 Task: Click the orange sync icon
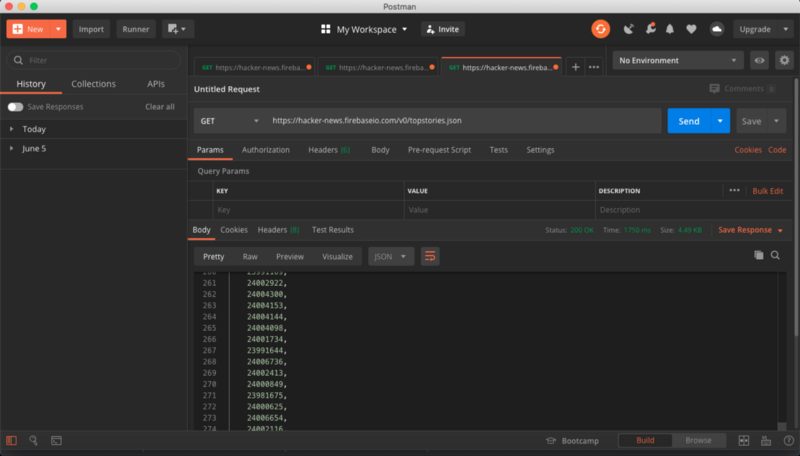[x=600, y=29]
